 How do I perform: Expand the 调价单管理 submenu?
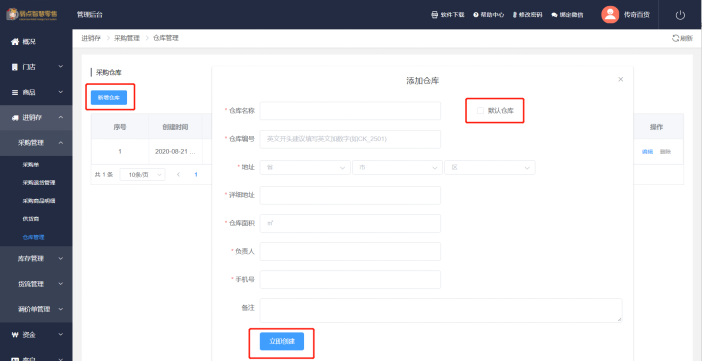tap(61, 309)
